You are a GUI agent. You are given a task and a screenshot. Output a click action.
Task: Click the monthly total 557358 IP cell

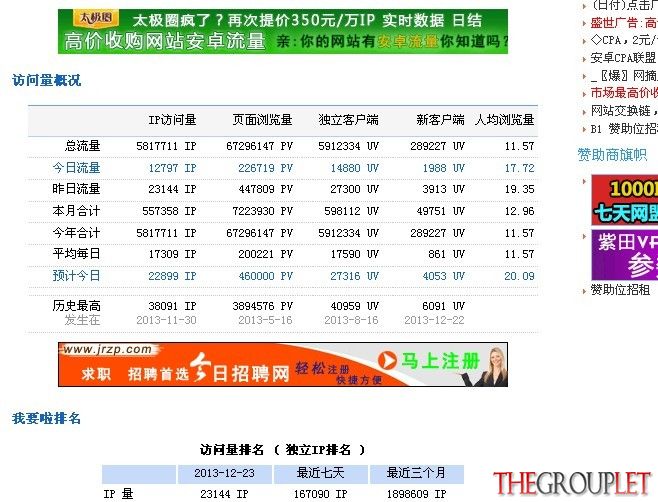tap(169, 211)
